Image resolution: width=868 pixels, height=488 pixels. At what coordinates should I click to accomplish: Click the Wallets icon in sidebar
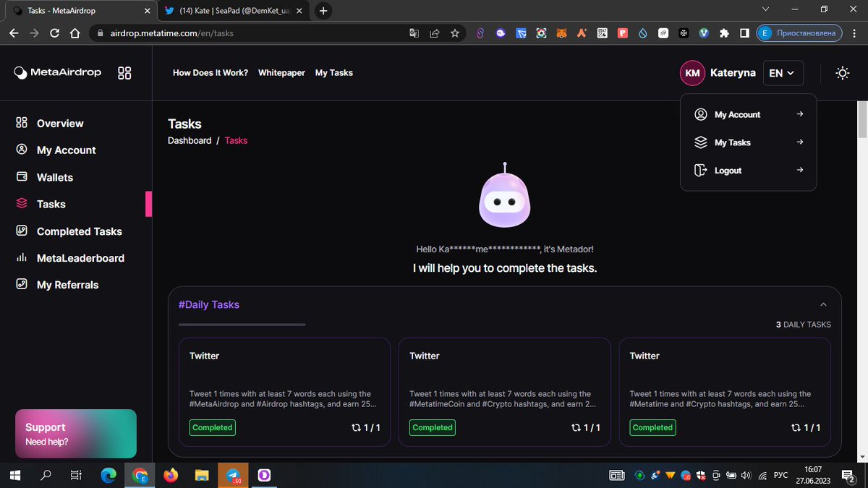[x=22, y=177]
